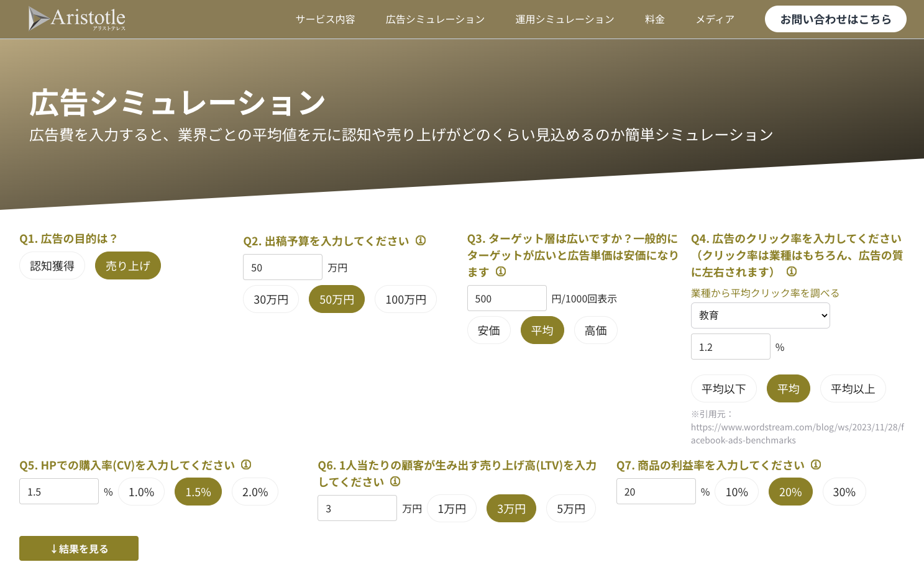Click the 広告シミュレーション page heading
Screen dimensions: 924x585
(178, 102)
